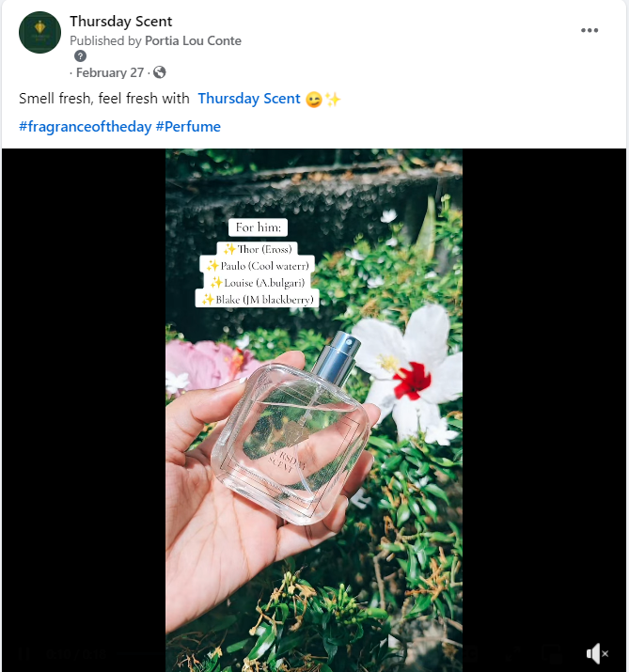Click the globe public audience icon
This screenshot has height=672, width=629.
click(160, 72)
